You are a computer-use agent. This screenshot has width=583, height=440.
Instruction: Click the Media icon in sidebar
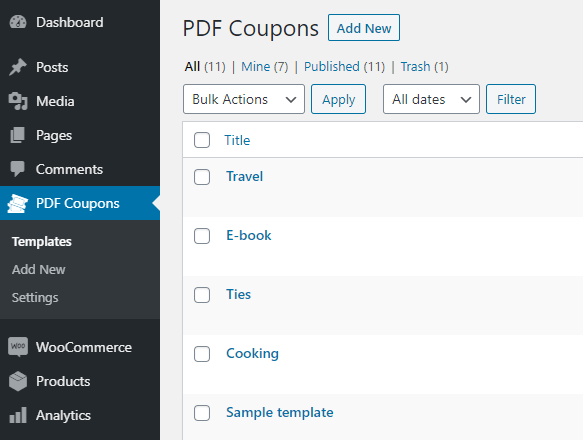pyautogui.click(x=18, y=101)
